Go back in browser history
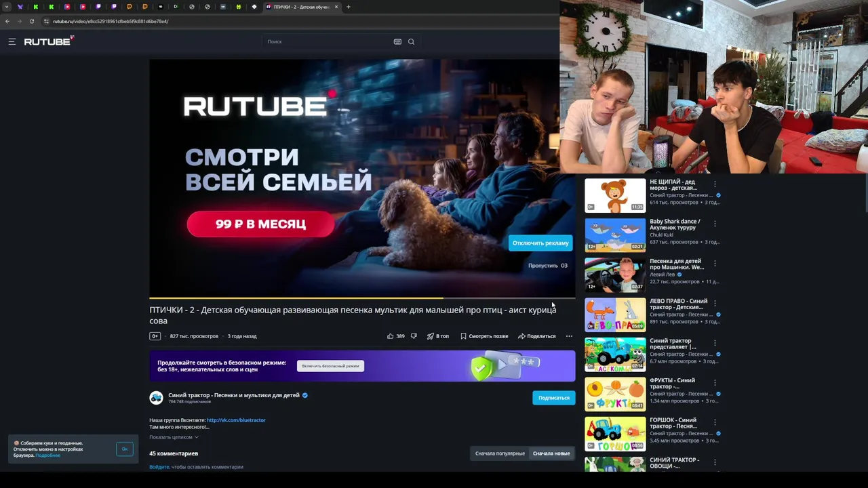The image size is (868, 488). pos(7,21)
